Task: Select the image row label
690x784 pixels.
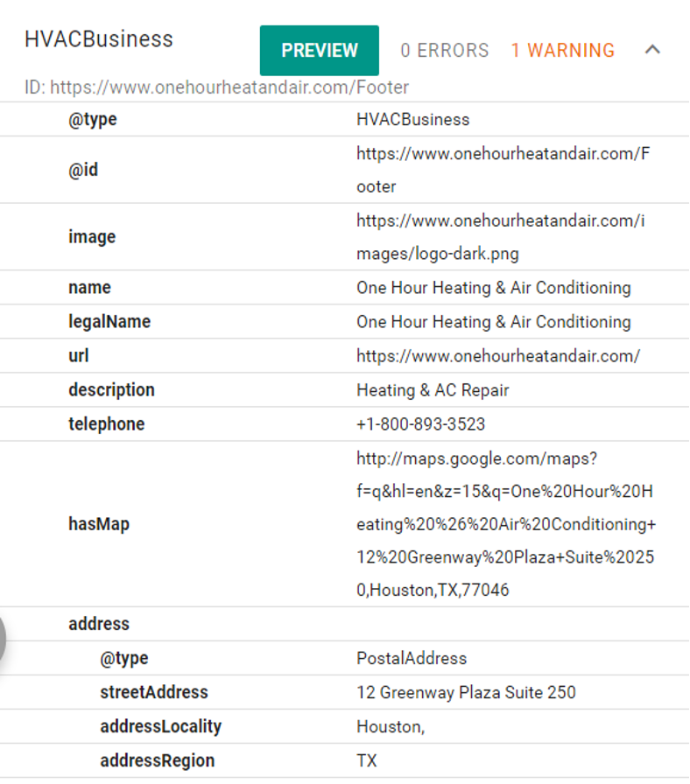Action: [92, 237]
